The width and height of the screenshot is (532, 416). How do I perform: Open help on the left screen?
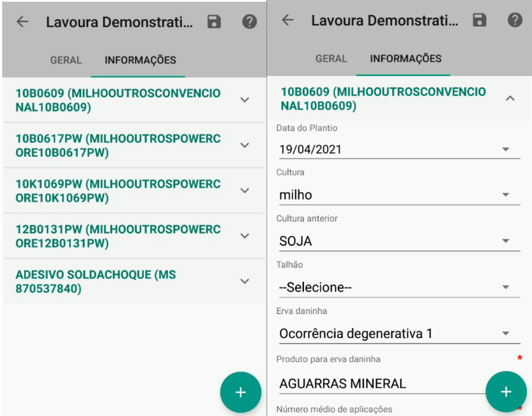[x=249, y=22]
